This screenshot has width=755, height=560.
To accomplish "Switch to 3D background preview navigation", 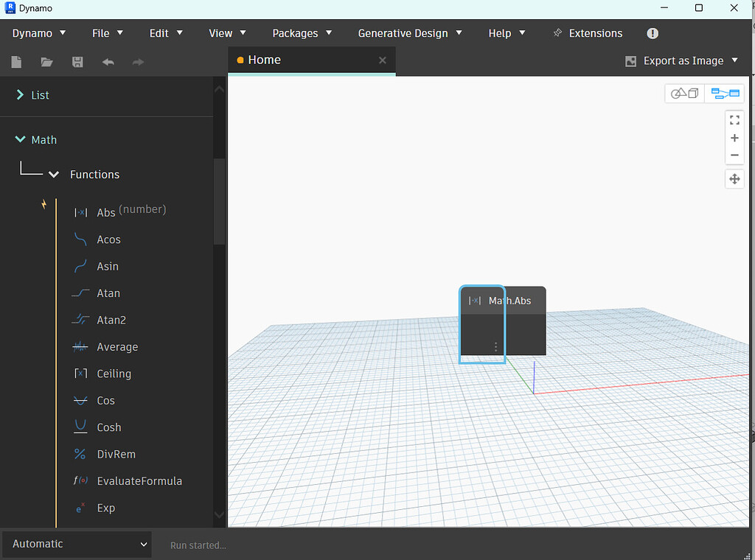I will click(x=685, y=94).
